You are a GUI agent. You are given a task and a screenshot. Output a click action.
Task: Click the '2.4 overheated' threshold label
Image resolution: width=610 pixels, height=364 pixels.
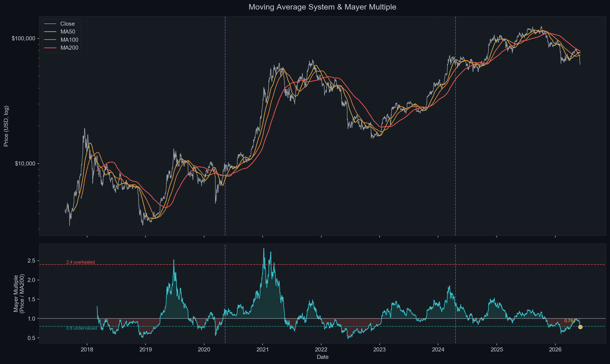pos(81,262)
